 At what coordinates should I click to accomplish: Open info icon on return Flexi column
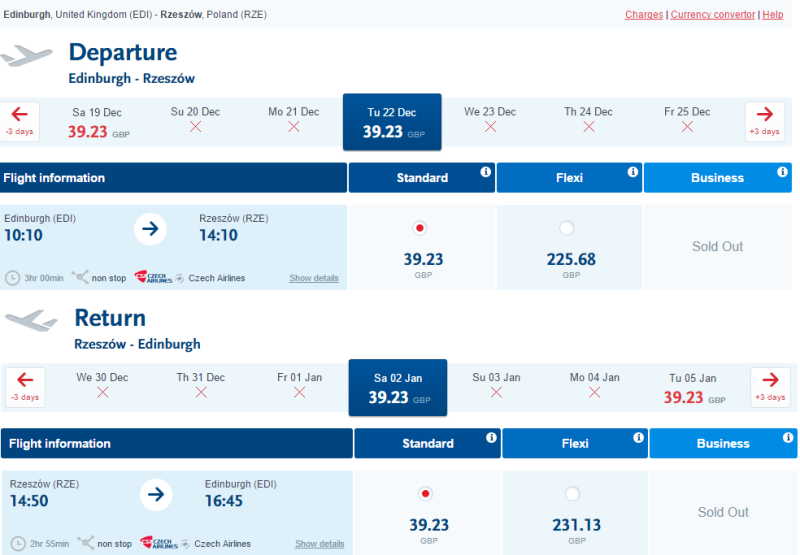point(638,438)
